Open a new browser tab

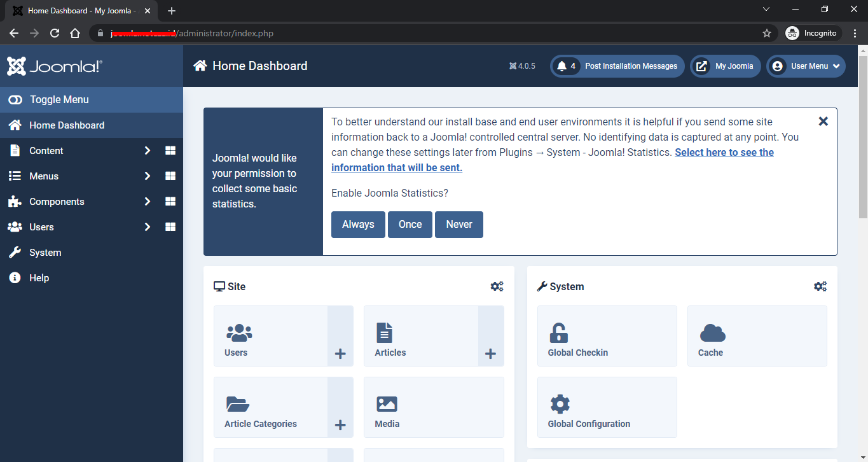(171, 11)
